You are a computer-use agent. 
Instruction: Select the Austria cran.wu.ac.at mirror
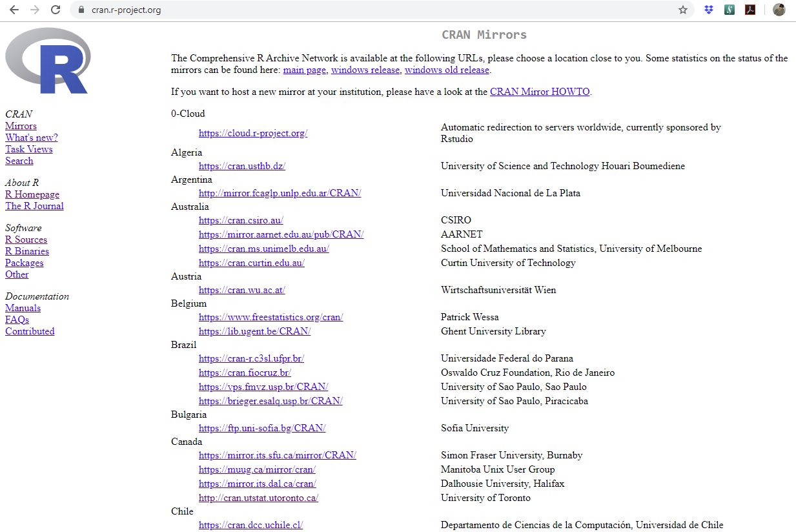click(x=242, y=290)
